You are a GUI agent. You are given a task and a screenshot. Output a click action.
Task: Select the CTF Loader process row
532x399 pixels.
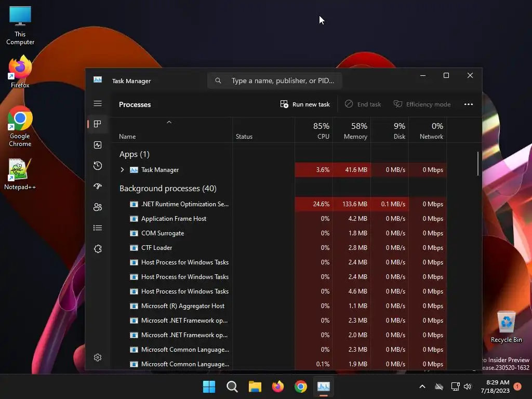279,248
